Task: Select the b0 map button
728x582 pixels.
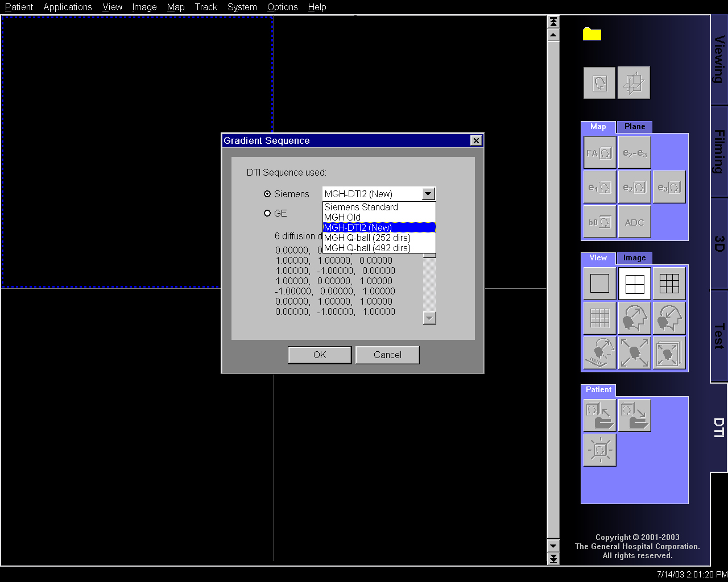Action: (x=599, y=222)
